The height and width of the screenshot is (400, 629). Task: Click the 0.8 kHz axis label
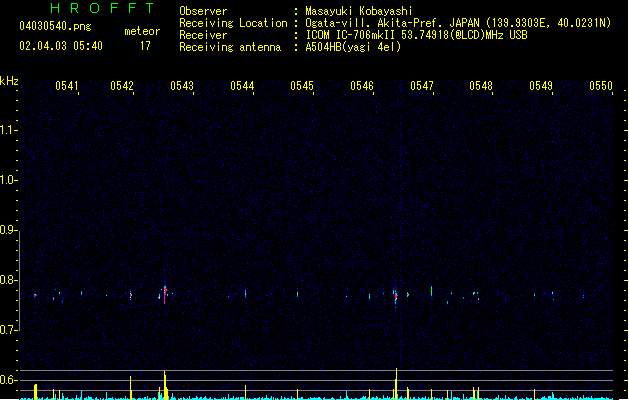coord(8,280)
